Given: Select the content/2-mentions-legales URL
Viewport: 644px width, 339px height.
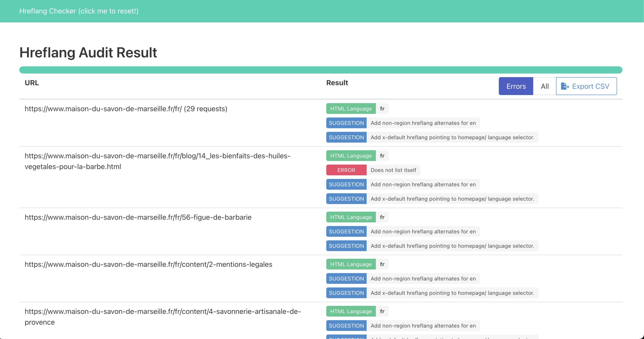Looking at the screenshot, I should [x=148, y=264].
